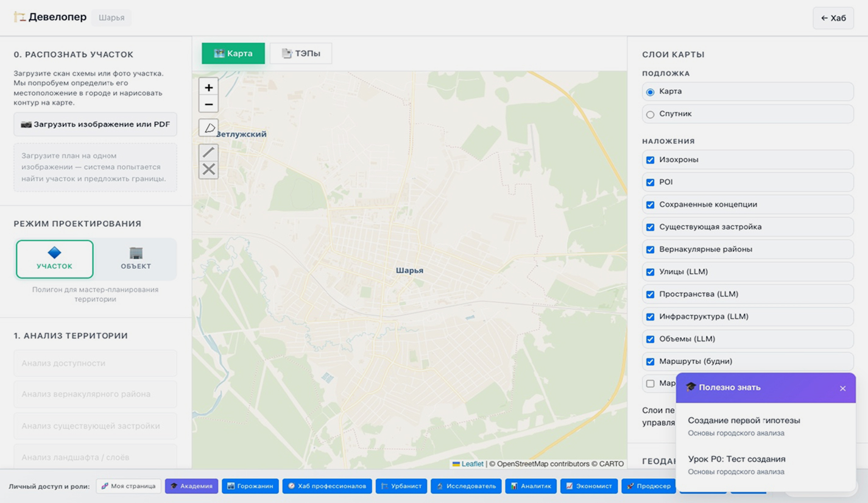
Task: Zoom in on the map
Action: 208,87
